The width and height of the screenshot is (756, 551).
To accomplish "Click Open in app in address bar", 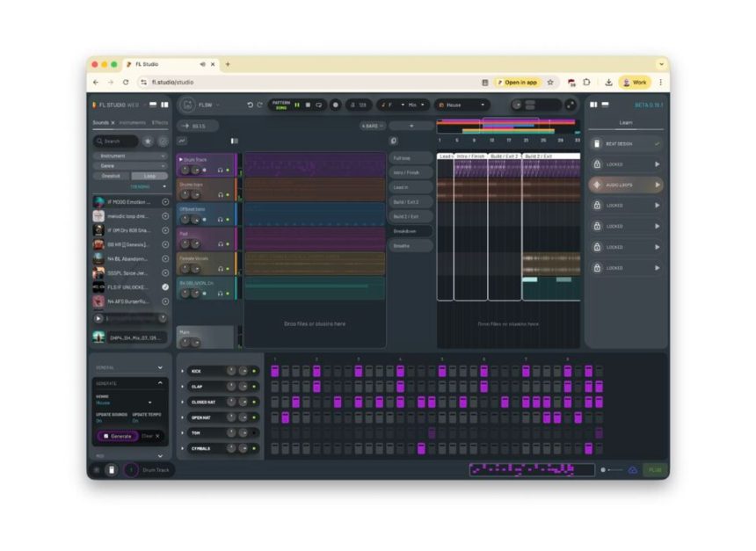I will tap(518, 83).
